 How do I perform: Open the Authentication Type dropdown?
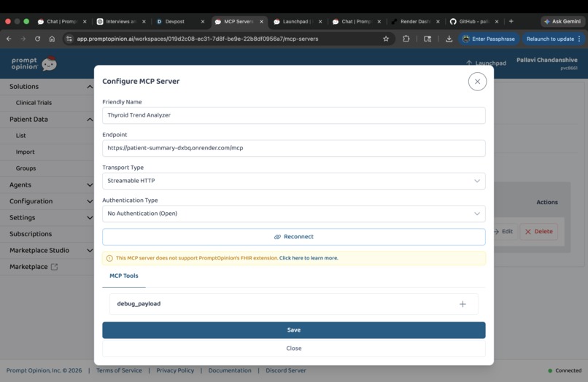[293, 214]
